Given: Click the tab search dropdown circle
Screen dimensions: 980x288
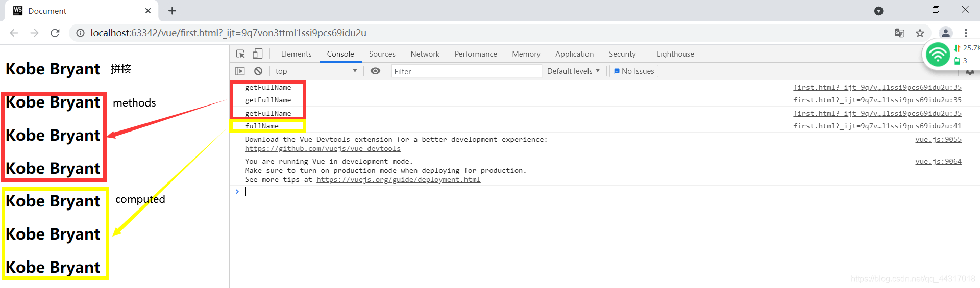Looking at the screenshot, I should [x=878, y=11].
